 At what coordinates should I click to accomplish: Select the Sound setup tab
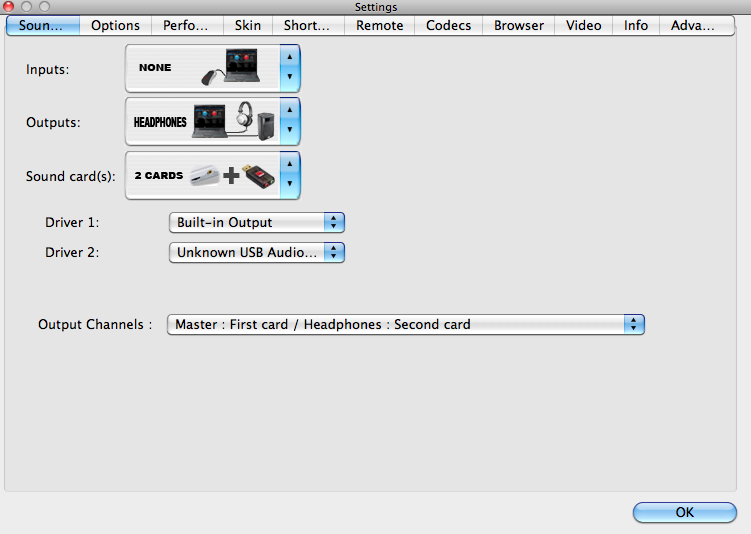click(43, 25)
